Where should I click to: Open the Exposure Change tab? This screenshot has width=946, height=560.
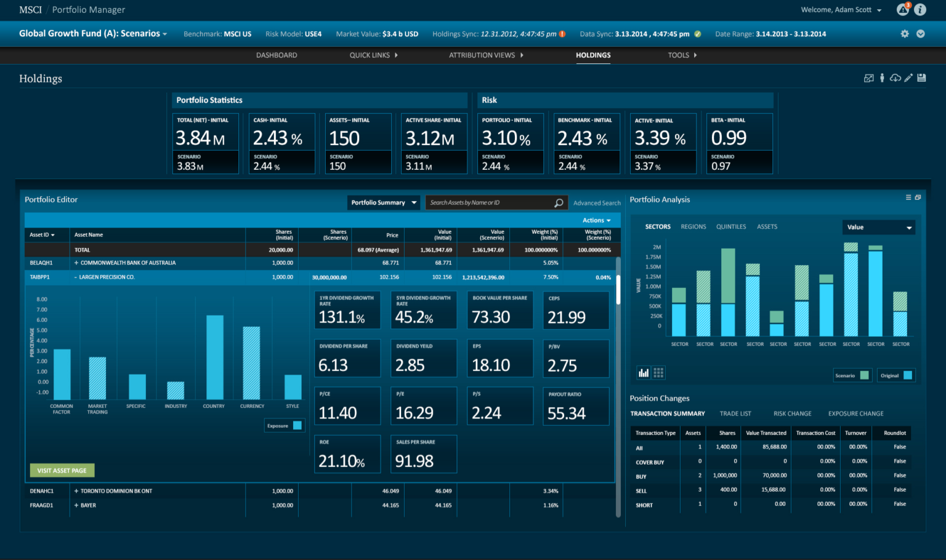click(856, 414)
